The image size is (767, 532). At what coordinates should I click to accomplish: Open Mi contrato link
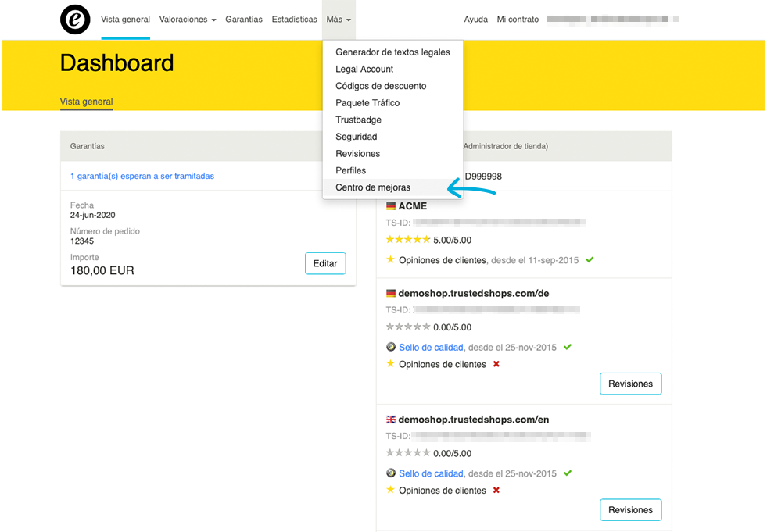(x=518, y=20)
